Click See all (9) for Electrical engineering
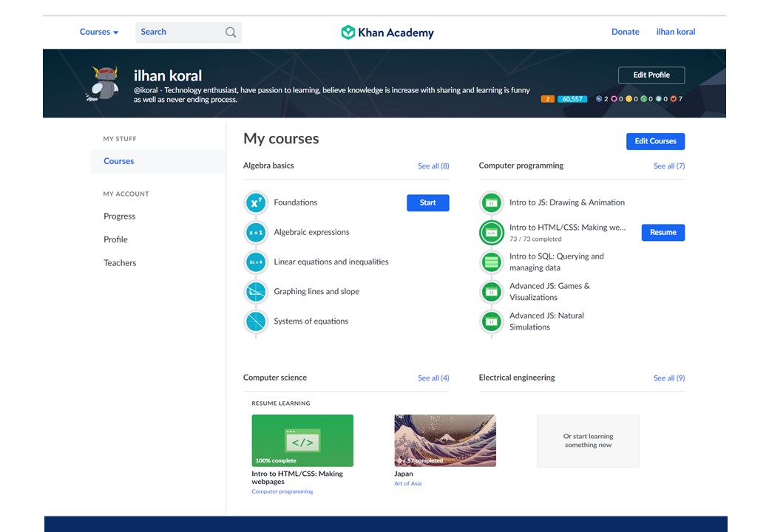 click(x=669, y=378)
